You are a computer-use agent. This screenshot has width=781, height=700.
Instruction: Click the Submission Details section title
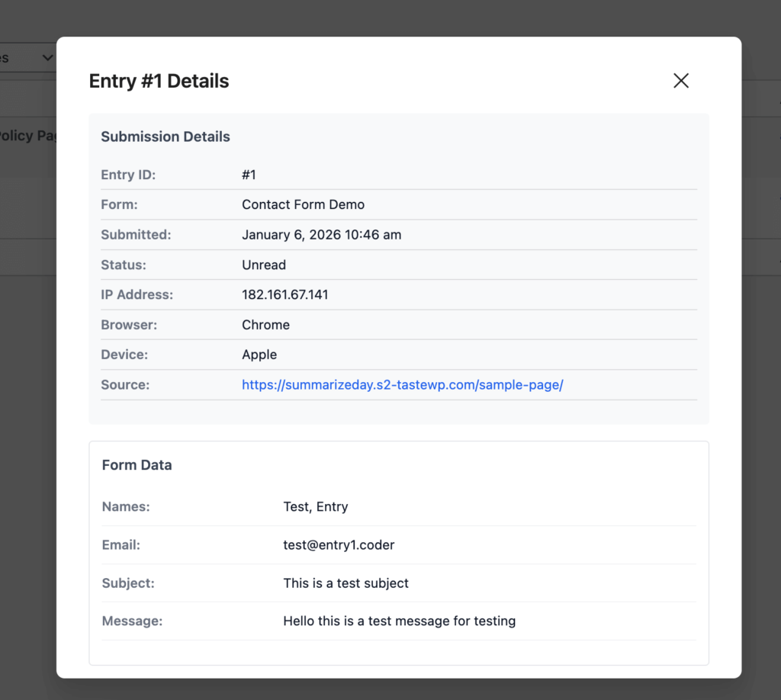166,137
